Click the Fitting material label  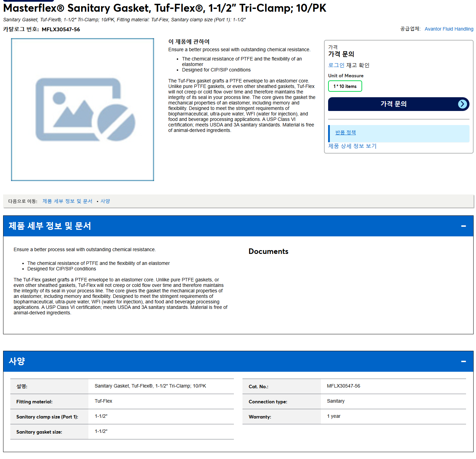34,402
